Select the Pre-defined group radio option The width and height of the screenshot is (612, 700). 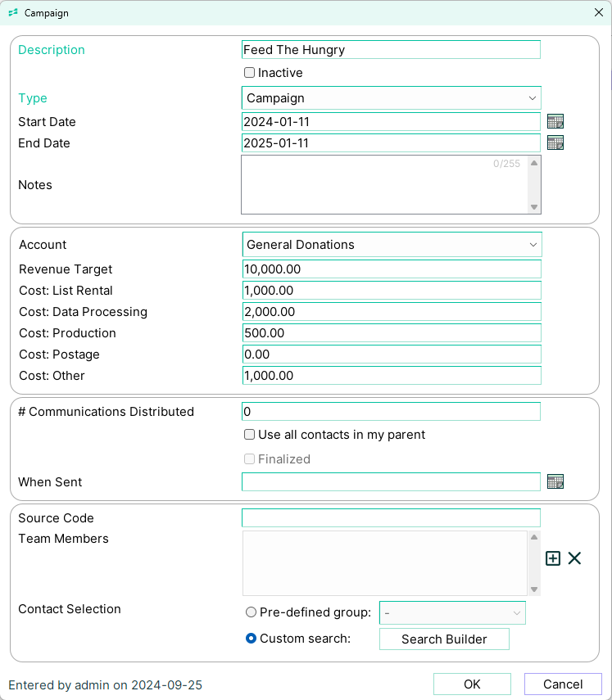click(252, 612)
